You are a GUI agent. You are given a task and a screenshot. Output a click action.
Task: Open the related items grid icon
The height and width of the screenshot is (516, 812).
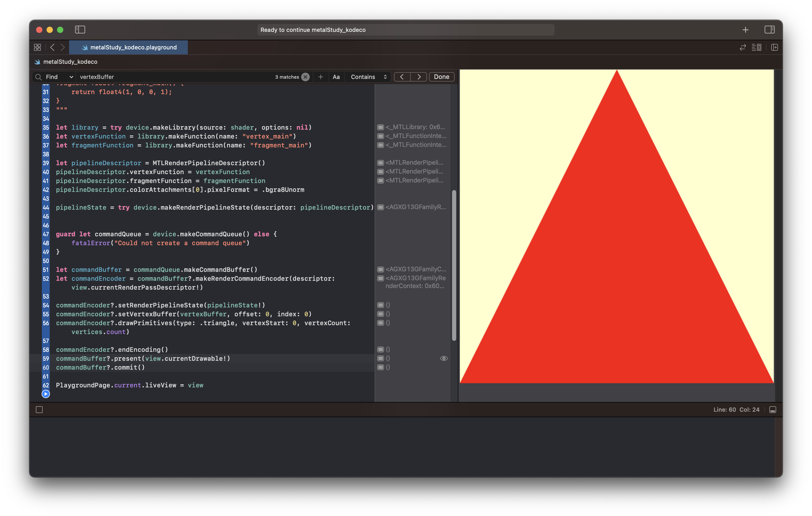[37, 47]
